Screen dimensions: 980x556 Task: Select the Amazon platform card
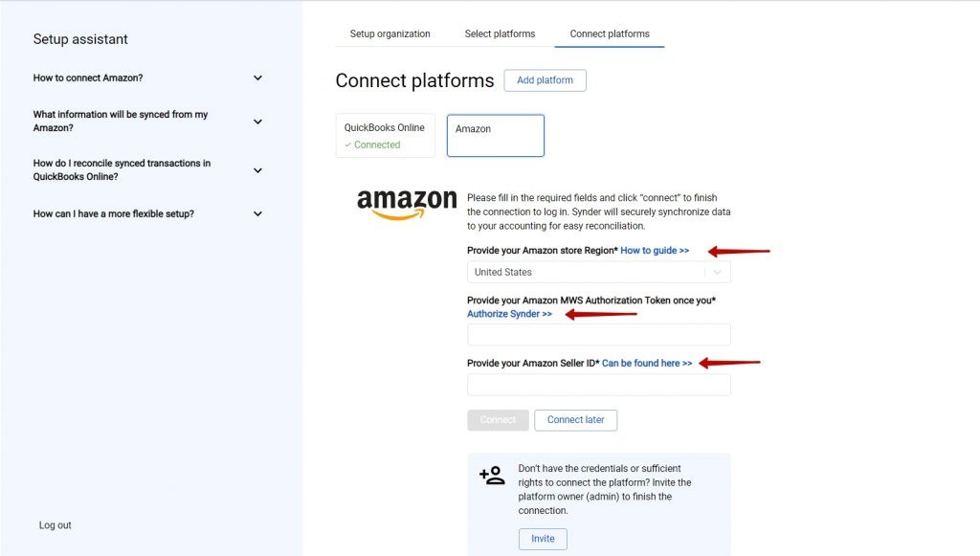(x=496, y=136)
